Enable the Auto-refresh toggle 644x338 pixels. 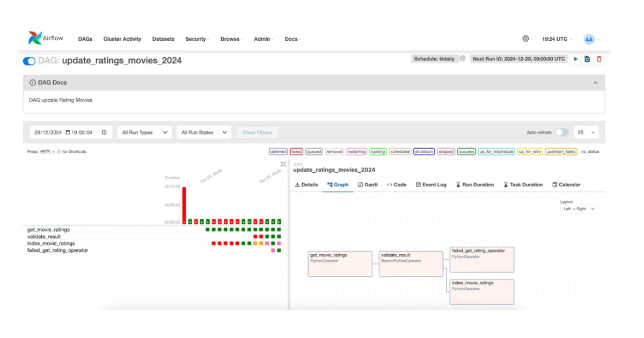pos(562,132)
